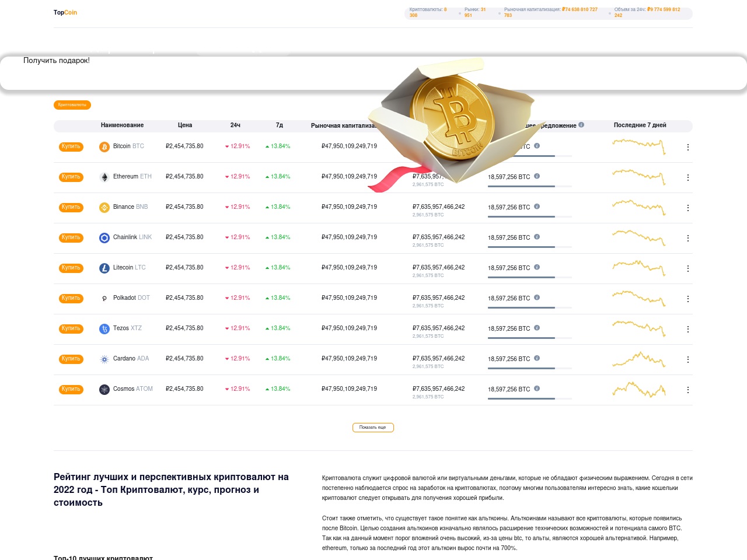This screenshot has height=560, width=747.
Task: Click Polkadot supply progress bar
Action: (530, 307)
